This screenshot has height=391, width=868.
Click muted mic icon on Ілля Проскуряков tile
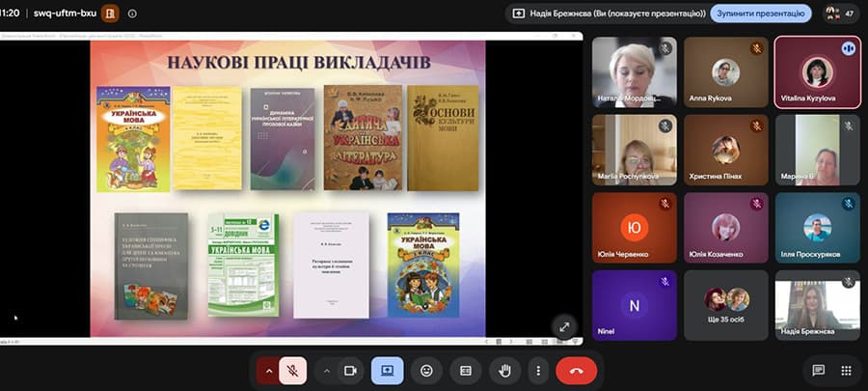848,204
